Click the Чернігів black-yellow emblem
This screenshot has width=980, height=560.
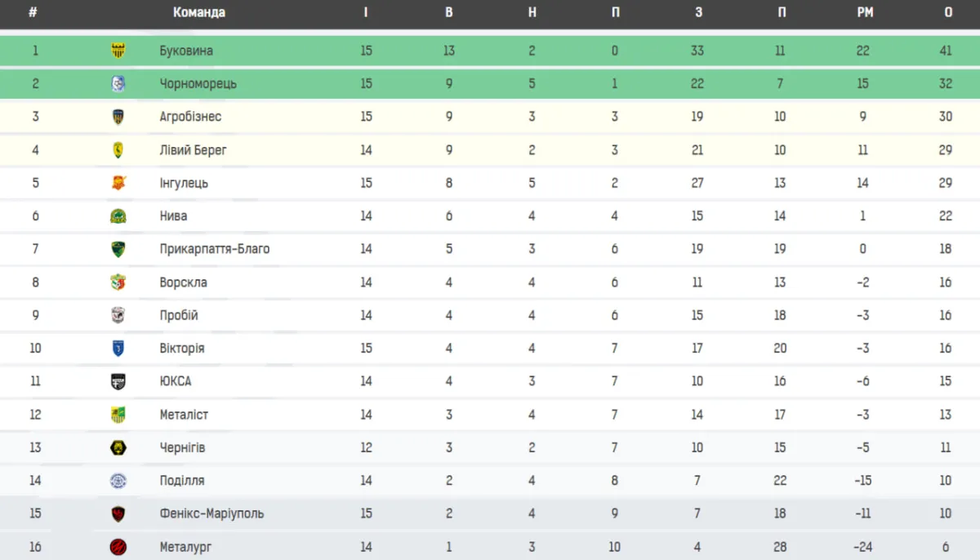[118, 447]
